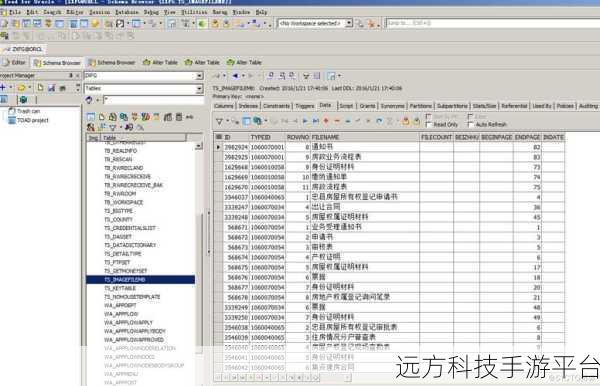Insert a record with the red plus icon
Screen dimensions: 600x386
pos(326,121)
